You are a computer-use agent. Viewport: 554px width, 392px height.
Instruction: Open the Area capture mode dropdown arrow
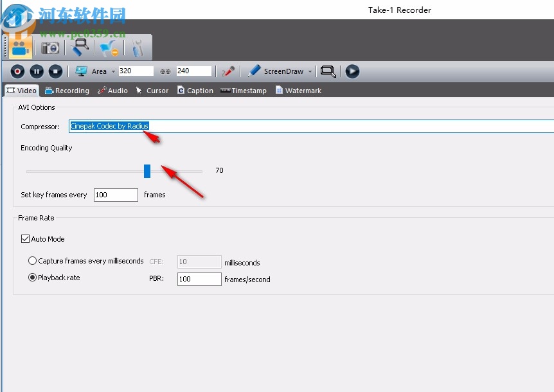[113, 71]
